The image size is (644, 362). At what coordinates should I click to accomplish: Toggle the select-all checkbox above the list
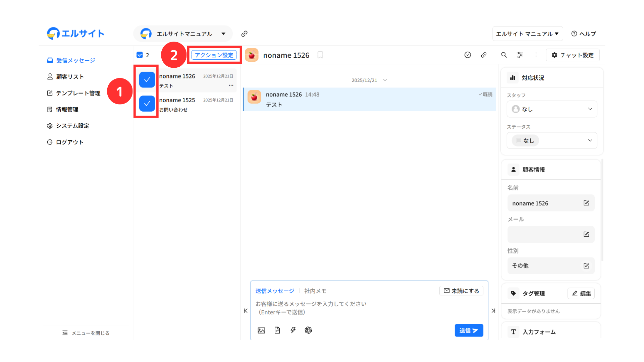[x=140, y=55]
